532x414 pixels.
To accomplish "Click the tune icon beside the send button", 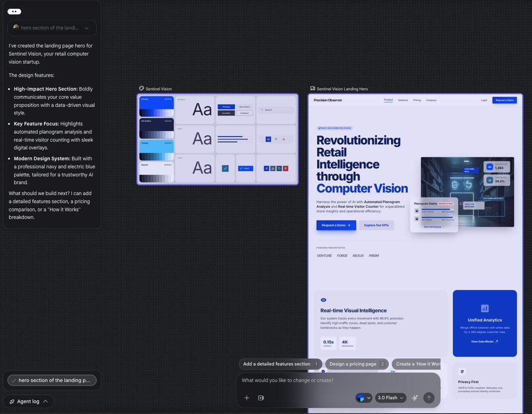I will (x=415, y=398).
